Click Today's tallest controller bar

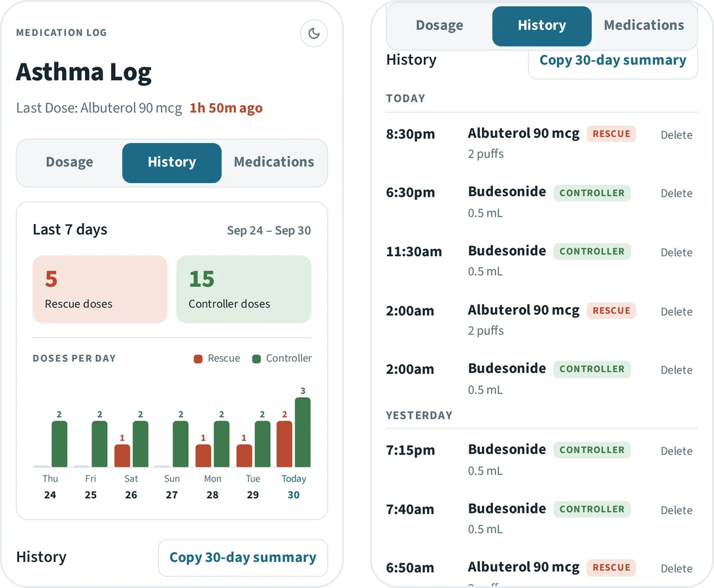click(303, 433)
